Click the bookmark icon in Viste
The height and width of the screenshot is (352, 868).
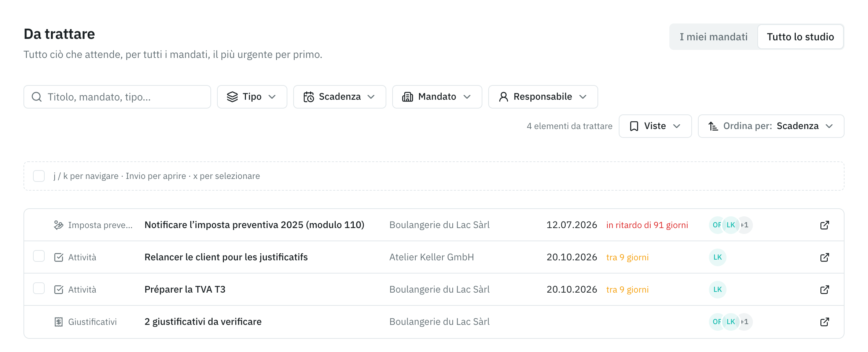coord(634,126)
